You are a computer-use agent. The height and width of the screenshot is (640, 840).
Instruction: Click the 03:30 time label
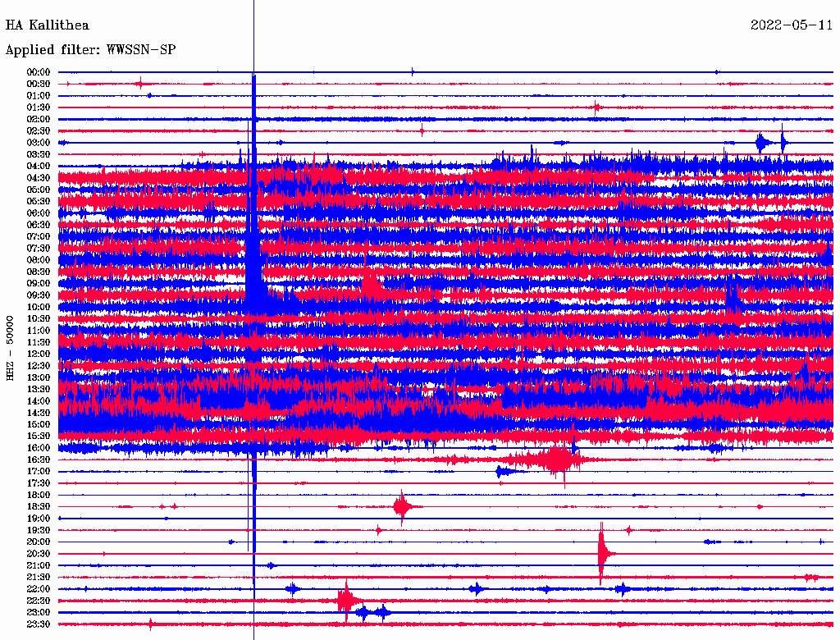[39, 154]
